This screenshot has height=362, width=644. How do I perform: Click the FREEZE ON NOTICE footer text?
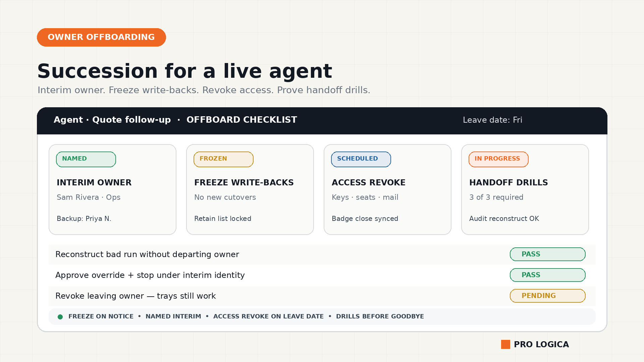click(101, 316)
